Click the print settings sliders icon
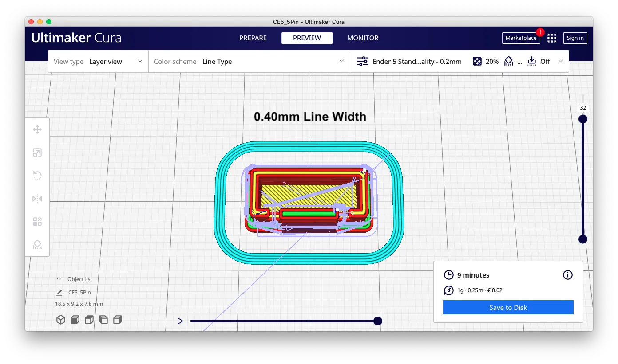 pyautogui.click(x=363, y=62)
